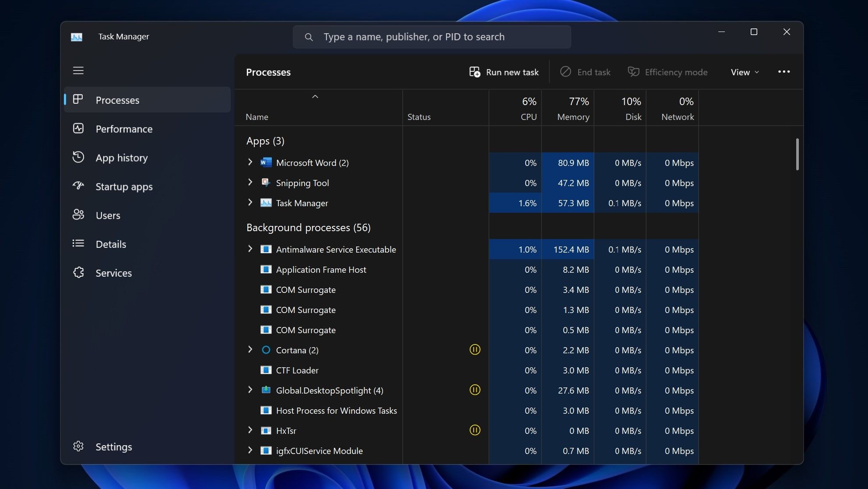Click the Startup apps gauge icon
This screenshot has height=489, width=868.
[78, 186]
